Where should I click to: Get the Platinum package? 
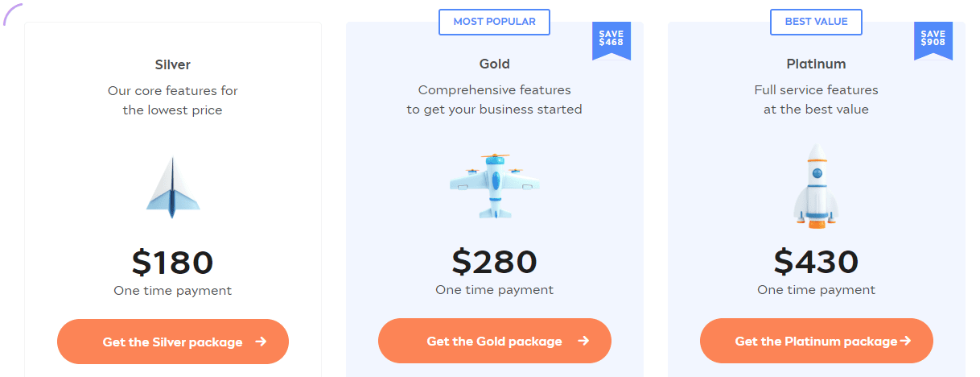[x=817, y=342]
